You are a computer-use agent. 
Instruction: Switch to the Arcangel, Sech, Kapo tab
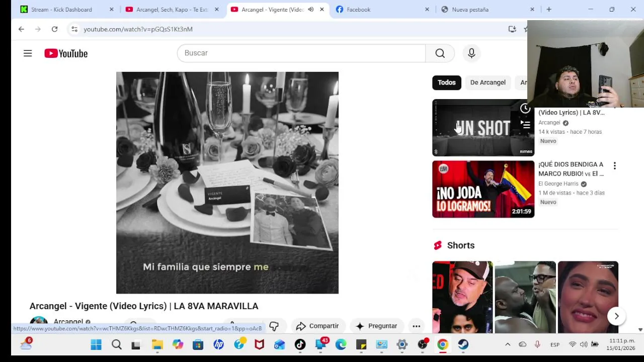[x=172, y=10]
